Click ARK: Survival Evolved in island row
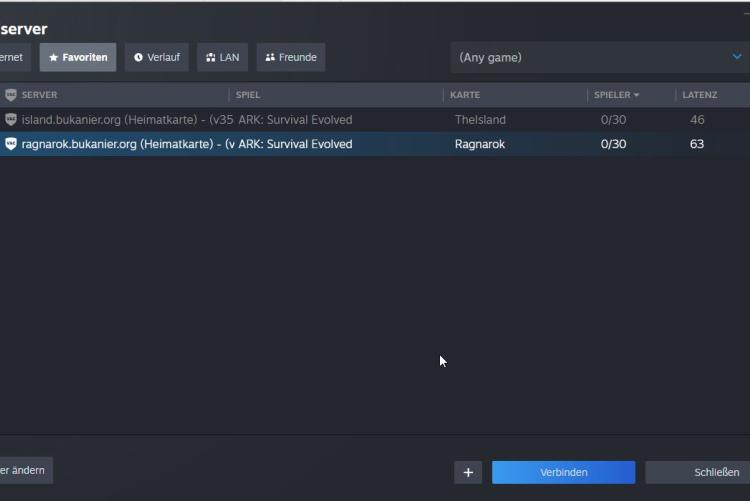Image resolution: width=750 pixels, height=501 pixels. [x=295, y=120]
